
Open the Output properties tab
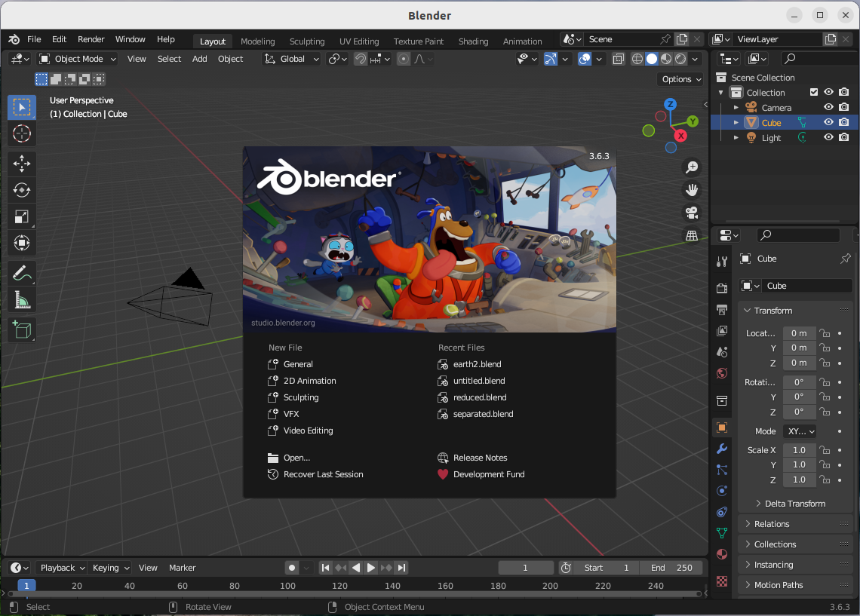722,310
